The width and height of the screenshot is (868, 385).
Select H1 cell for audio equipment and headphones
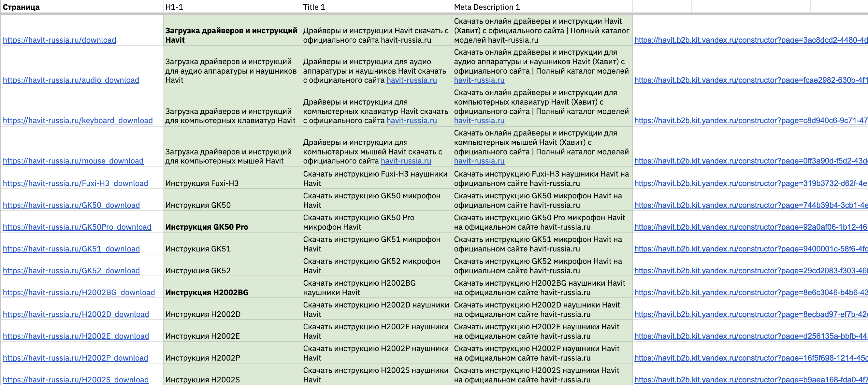point(232,66)
